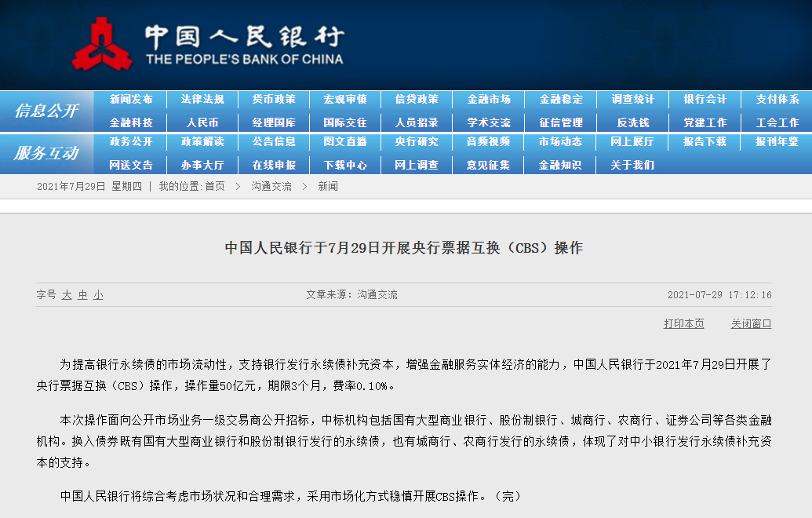Click the 服务互动 section header
This screenshot has height=518, width=812.
pyautogui.click(x=46, y=153)
